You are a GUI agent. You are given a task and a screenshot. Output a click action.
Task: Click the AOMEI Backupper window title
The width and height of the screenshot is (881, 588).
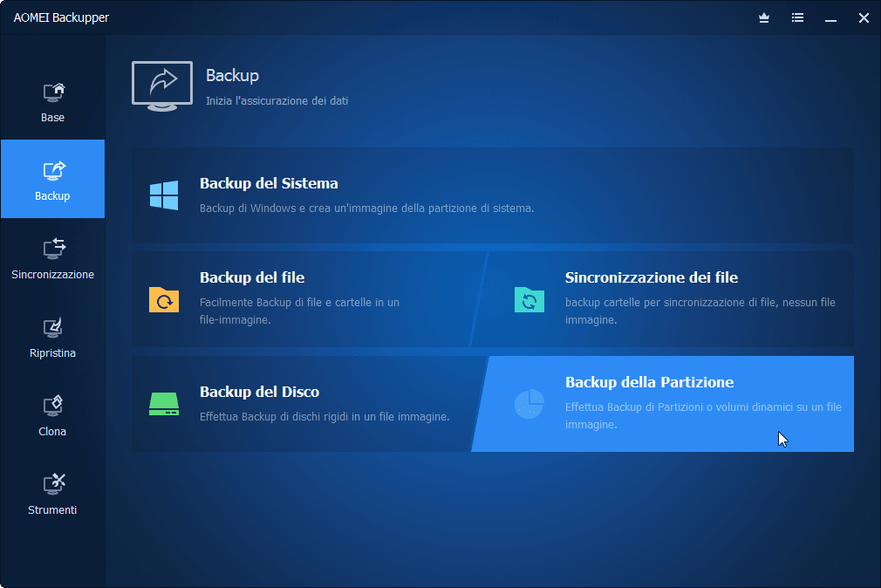[61, 17]
